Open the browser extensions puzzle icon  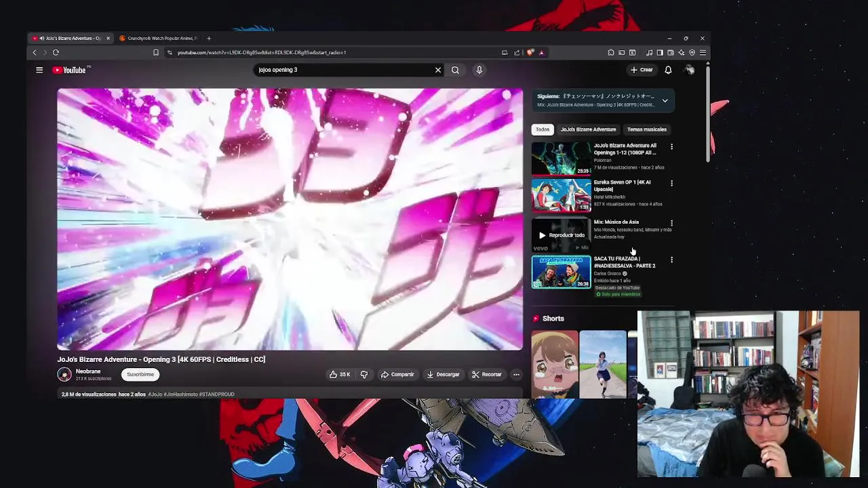click(x=611, y=52)
